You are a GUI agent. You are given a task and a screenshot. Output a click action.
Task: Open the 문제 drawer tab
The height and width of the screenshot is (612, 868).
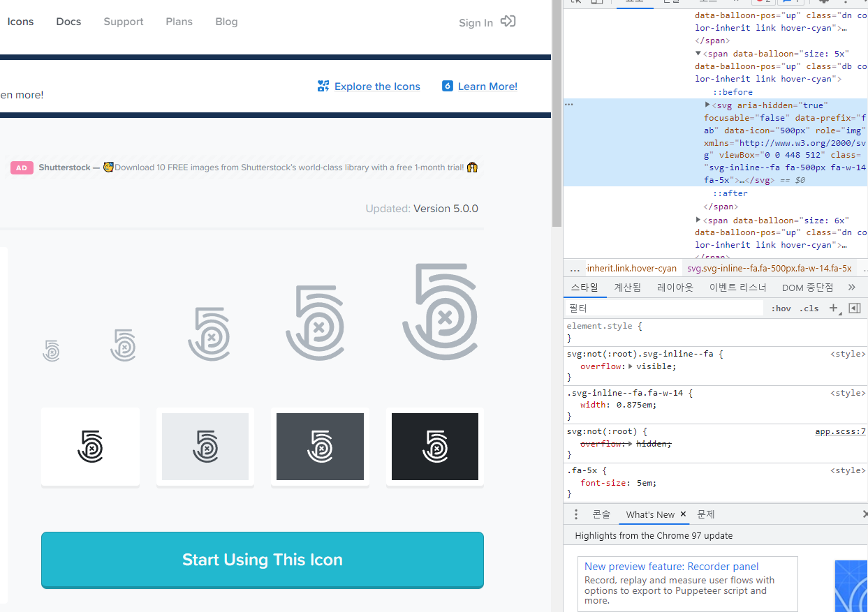[x=706, y=514]
